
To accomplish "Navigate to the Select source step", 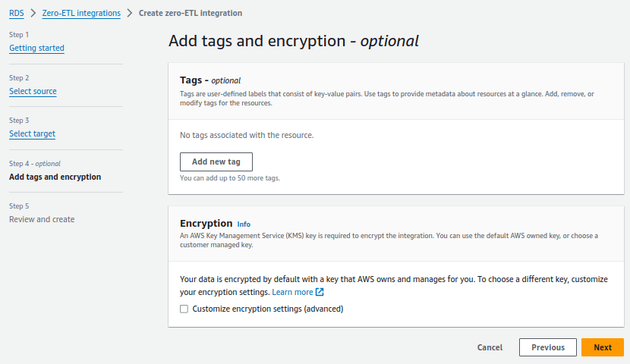I will (x=33, y=91).
